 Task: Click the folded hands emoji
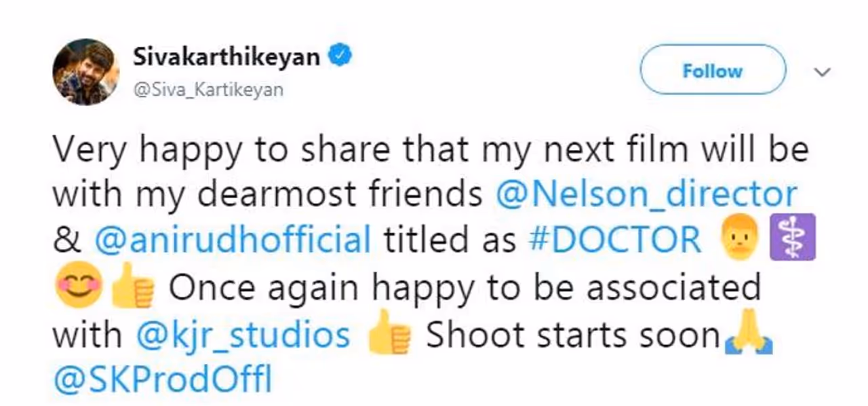(x=749, y=336)
